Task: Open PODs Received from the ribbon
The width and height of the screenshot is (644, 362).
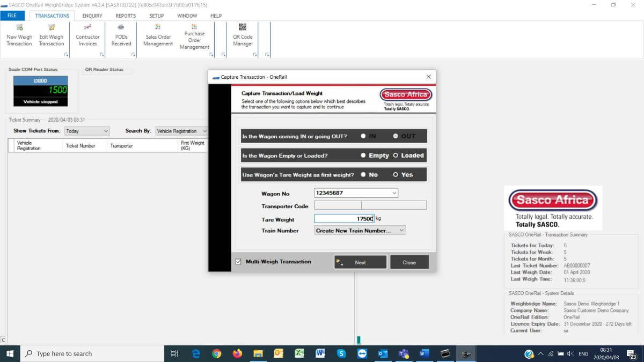Action: [x=121, y=35]
